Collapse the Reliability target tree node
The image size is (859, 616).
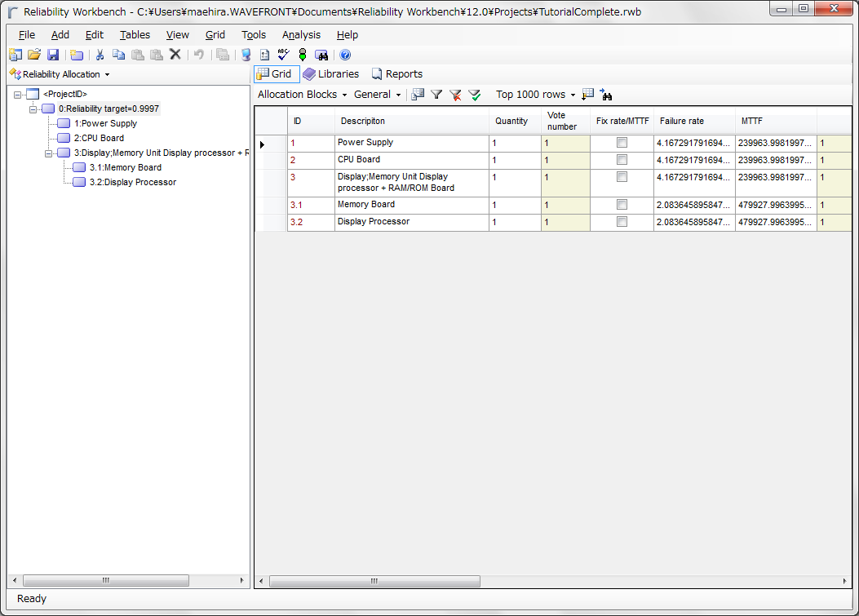tap(33, 109)
